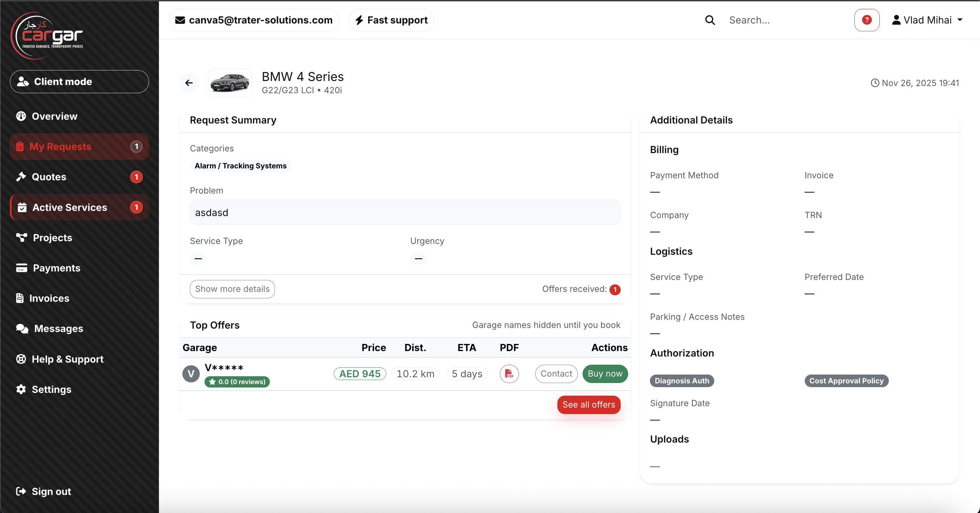Image resolution: width=980 pixels, height=513 pixels.
Task: Contact the garage for this offer
Action: point(556,374)
